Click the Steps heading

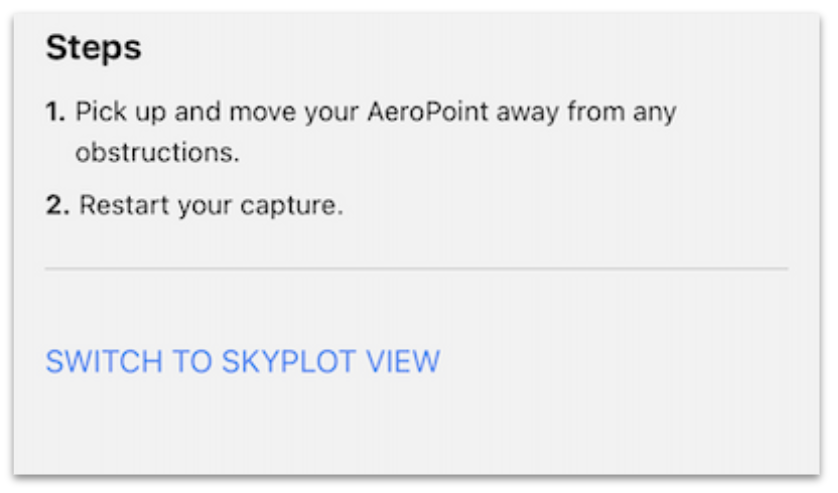pyautogui.click(x=93, y=48)
